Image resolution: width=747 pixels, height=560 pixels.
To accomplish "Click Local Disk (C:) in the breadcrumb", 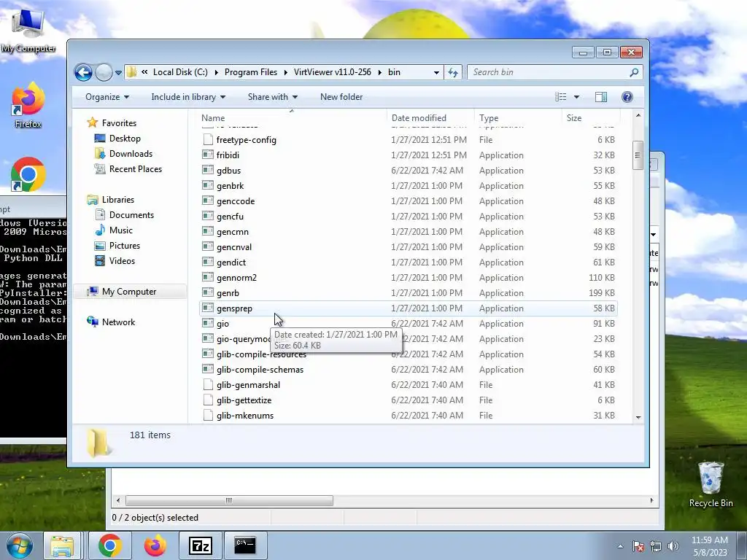I will tap(180, 72).
